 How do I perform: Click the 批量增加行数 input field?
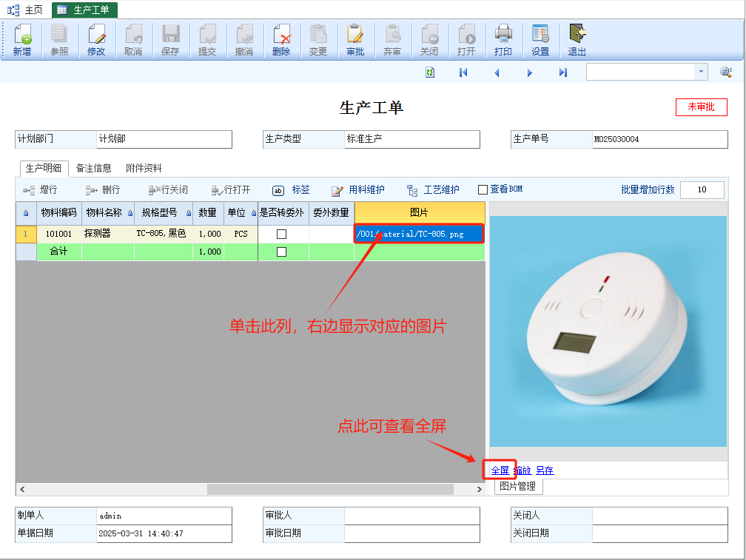702,190
